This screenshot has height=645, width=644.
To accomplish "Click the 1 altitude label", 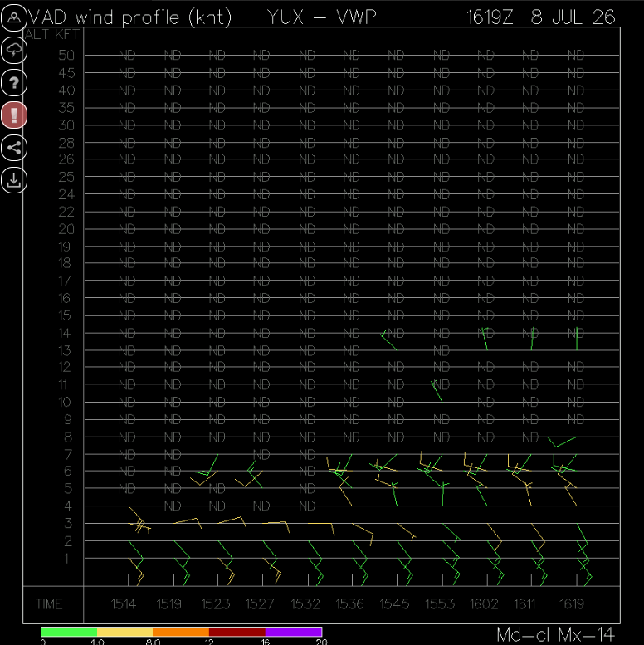I will pos(66,558).
